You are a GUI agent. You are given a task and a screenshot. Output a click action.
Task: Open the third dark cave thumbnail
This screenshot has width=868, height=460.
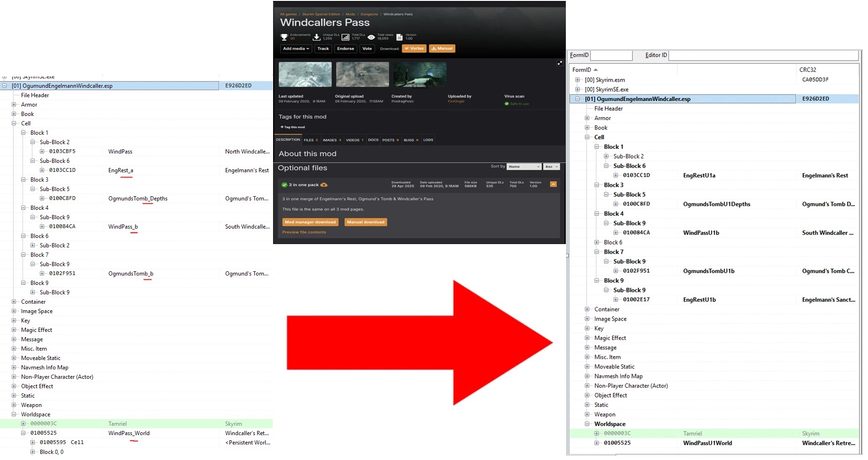point(419,74)
